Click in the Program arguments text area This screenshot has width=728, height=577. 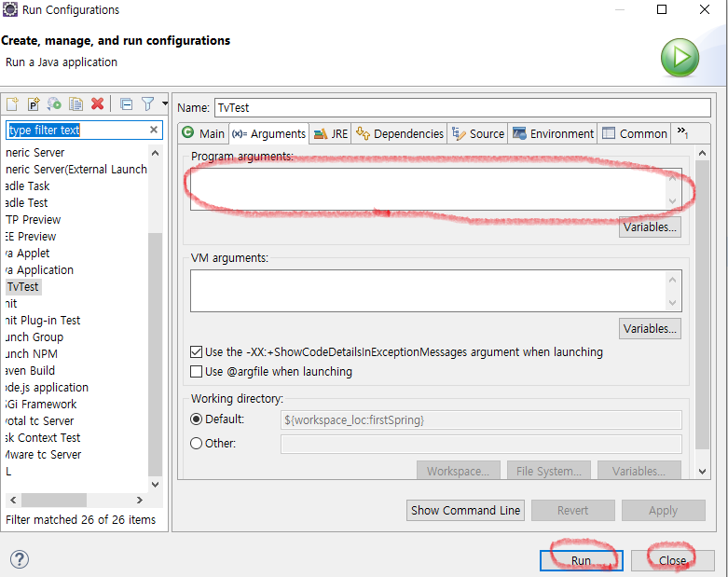[429, 189]
